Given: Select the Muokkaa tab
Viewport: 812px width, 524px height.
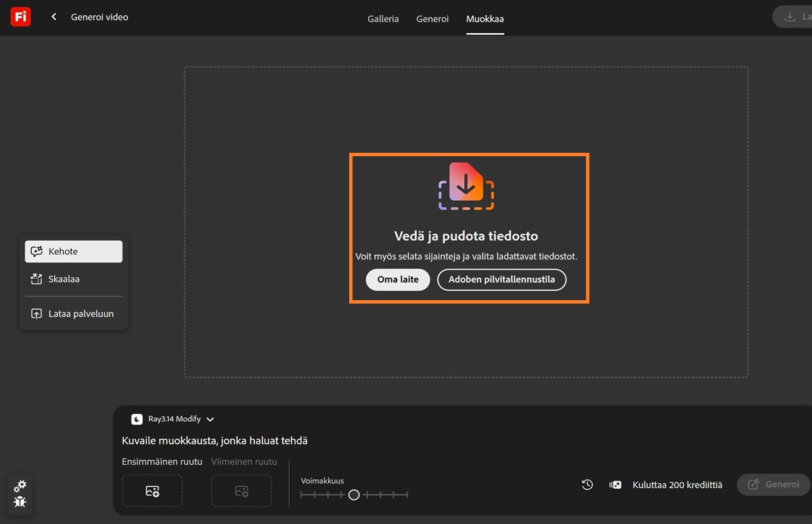Looking at the screenshot, I should pos(485,19).
